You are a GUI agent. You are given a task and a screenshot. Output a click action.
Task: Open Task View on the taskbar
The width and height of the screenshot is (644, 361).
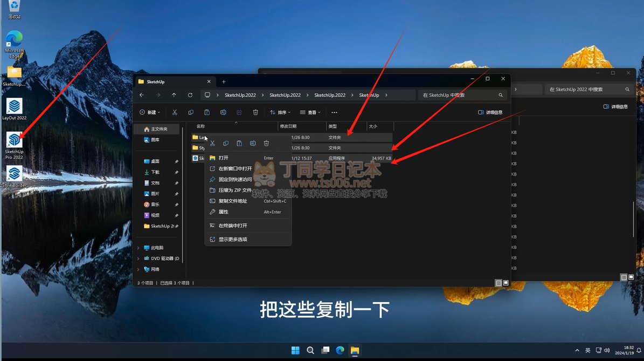click(x=326, y=350)
